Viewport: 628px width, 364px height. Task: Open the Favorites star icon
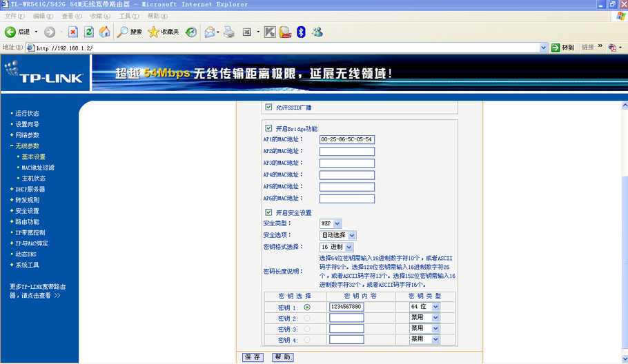coord(153,32)
